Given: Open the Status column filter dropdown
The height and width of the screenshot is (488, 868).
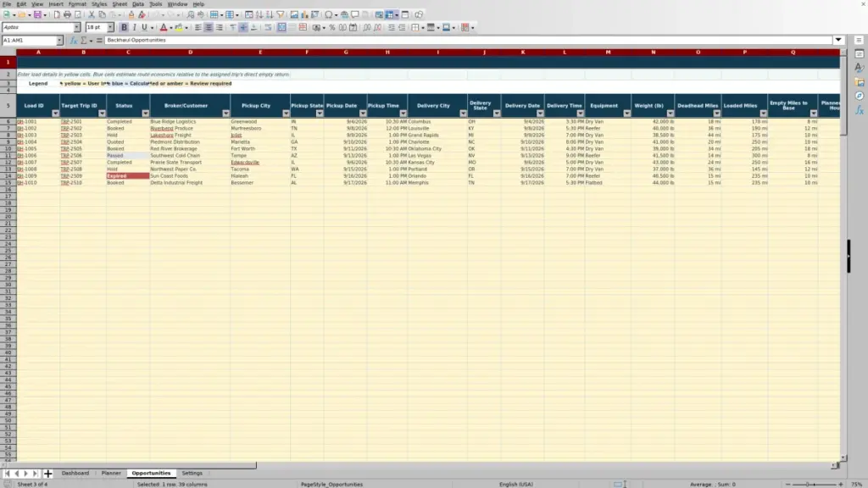Looking at the screenshot, I should click(145, 114).
